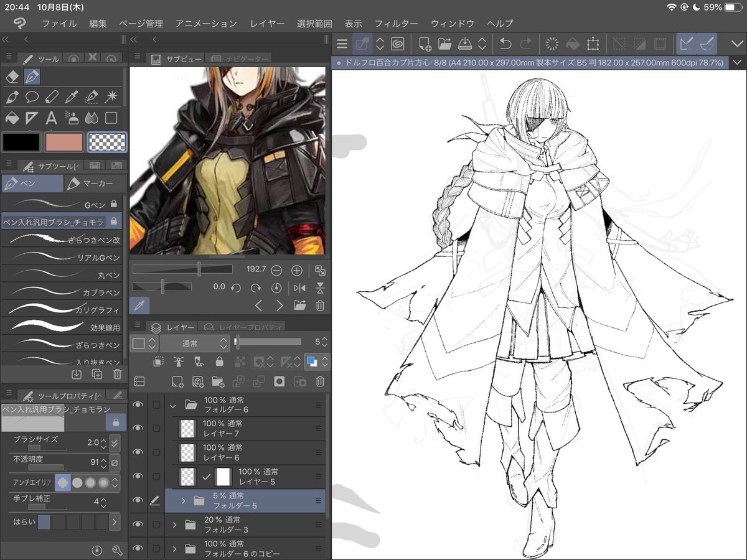Collapse the フォルダー6 folder
The height and width of the screenshot is (560, 747).
174,405
